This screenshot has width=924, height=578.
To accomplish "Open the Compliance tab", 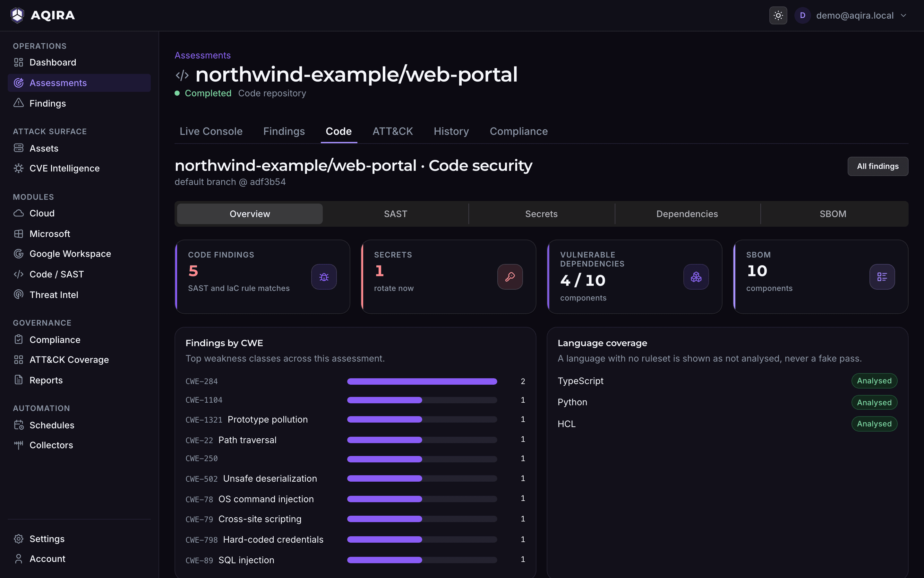I will click(x=518, y=131).
